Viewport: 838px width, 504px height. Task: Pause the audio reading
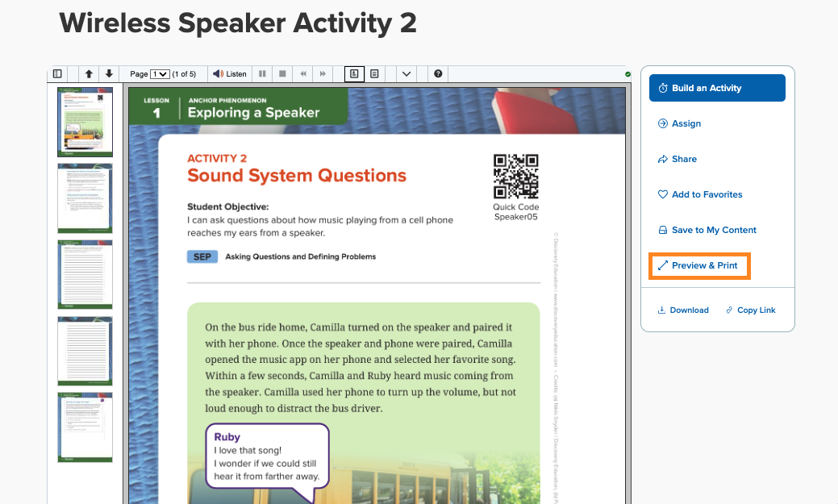(262, 73)
